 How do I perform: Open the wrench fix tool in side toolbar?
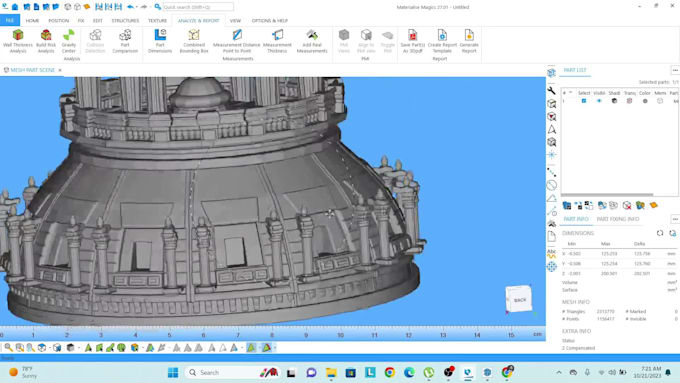(551, 91)
